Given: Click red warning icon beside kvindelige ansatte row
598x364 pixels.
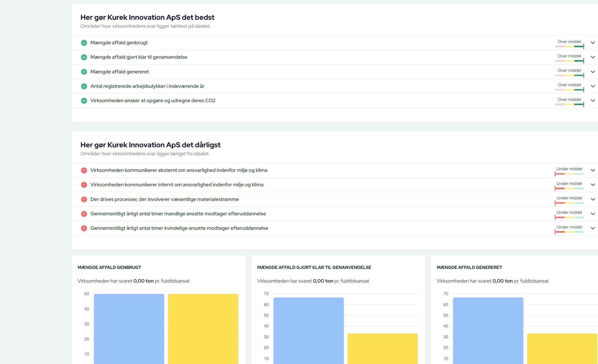Looking at the screenshot, I should (x=84, y=228).
